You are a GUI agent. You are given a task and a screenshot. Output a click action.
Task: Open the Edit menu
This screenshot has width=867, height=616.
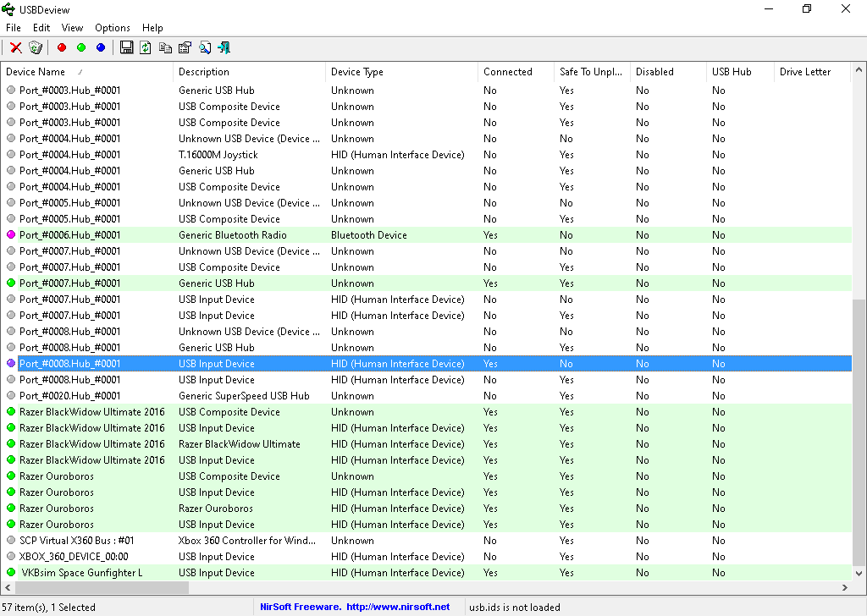pyautogui.click(x=41, y=28)
